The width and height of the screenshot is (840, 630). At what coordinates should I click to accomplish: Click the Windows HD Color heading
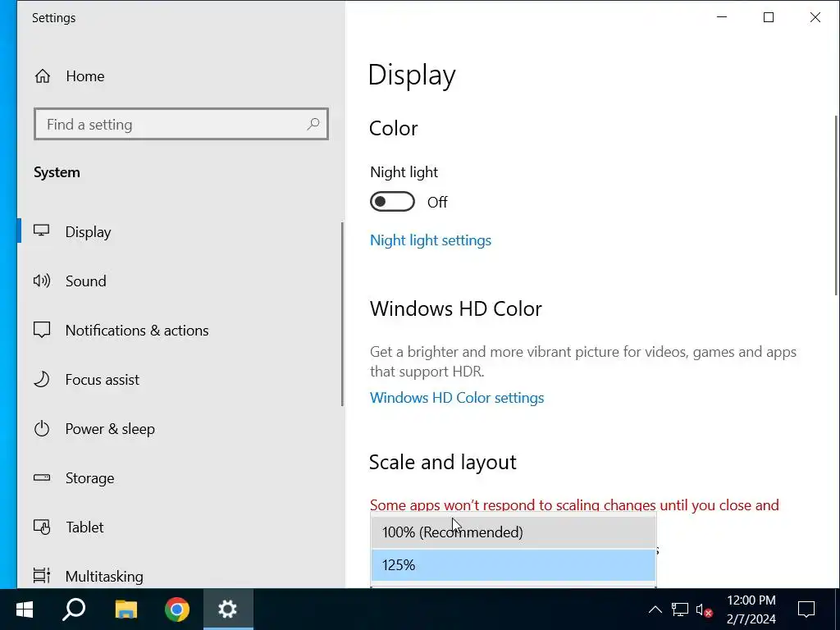tap(456, 308)
